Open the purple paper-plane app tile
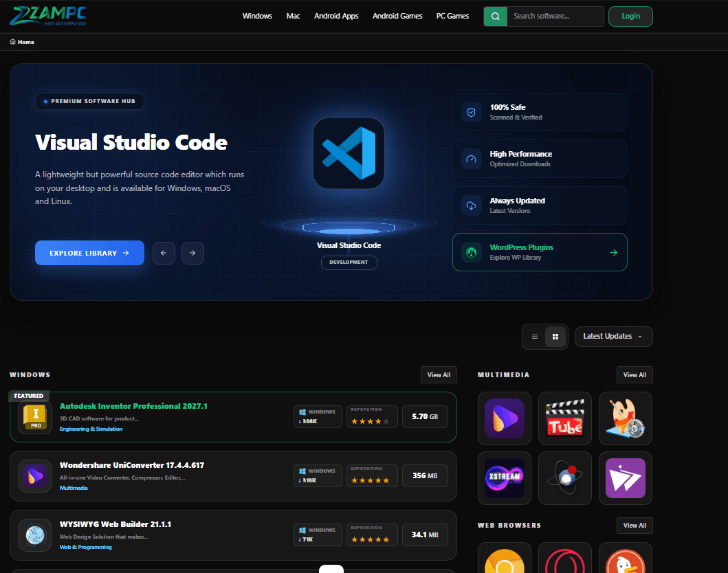 pyautogui.click(x=626, y=478)
